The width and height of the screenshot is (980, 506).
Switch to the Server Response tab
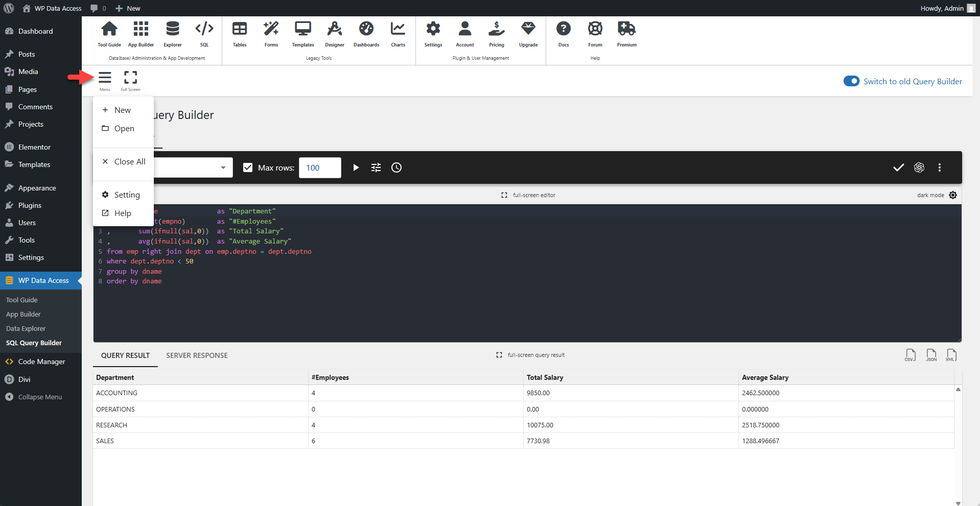(x=197, y=355)
